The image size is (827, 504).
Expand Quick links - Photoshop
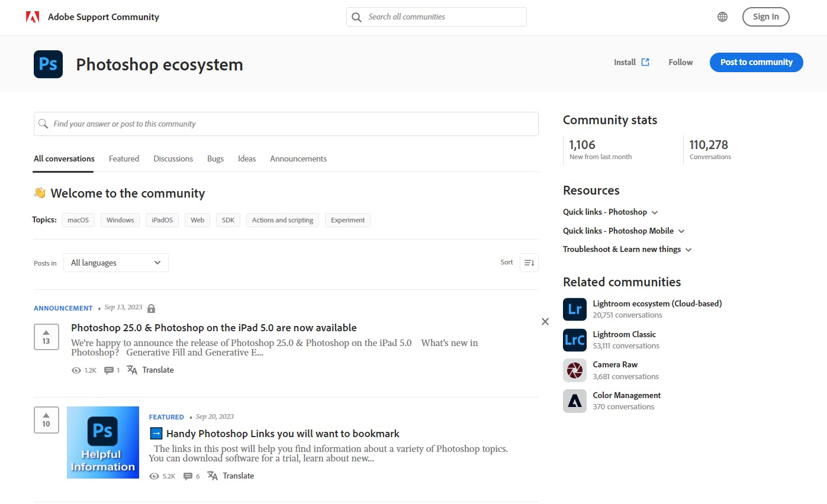pos(610,212)
